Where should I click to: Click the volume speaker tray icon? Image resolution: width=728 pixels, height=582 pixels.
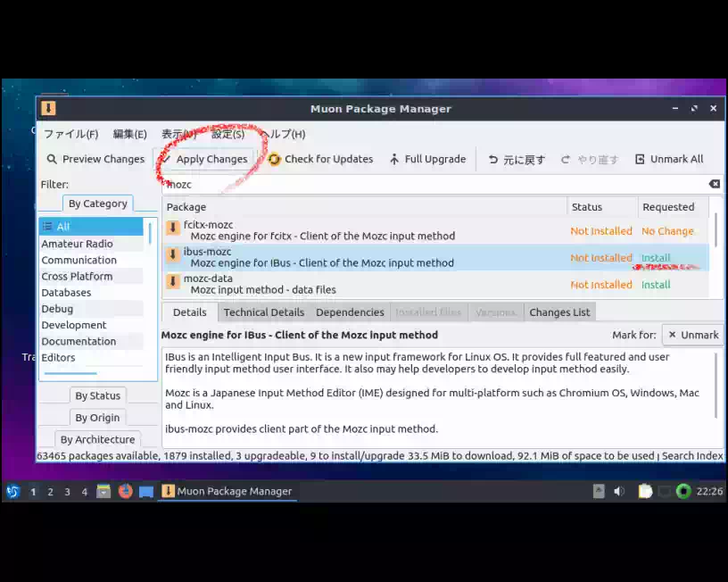point(619,491)
